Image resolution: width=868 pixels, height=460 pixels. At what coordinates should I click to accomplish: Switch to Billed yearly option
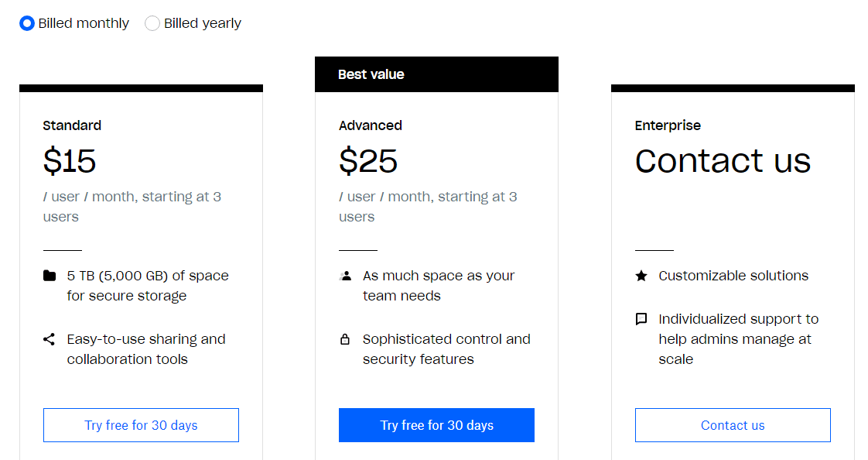click(x=152, y=23)
